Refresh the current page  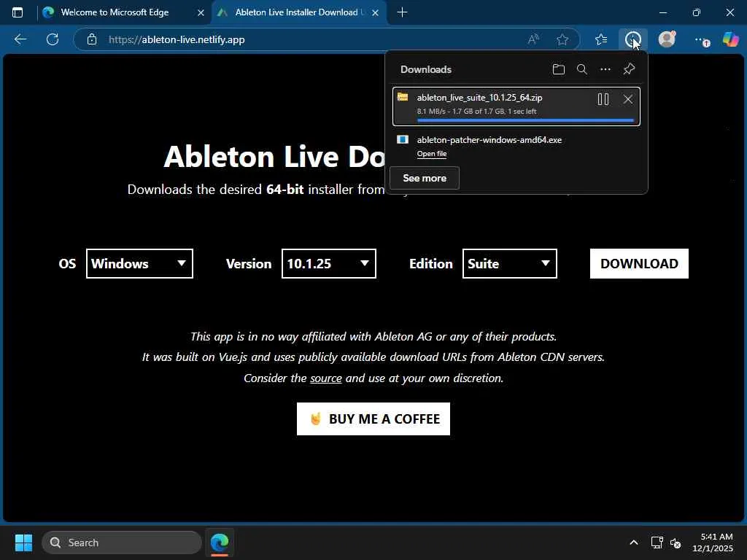point(53,39)
